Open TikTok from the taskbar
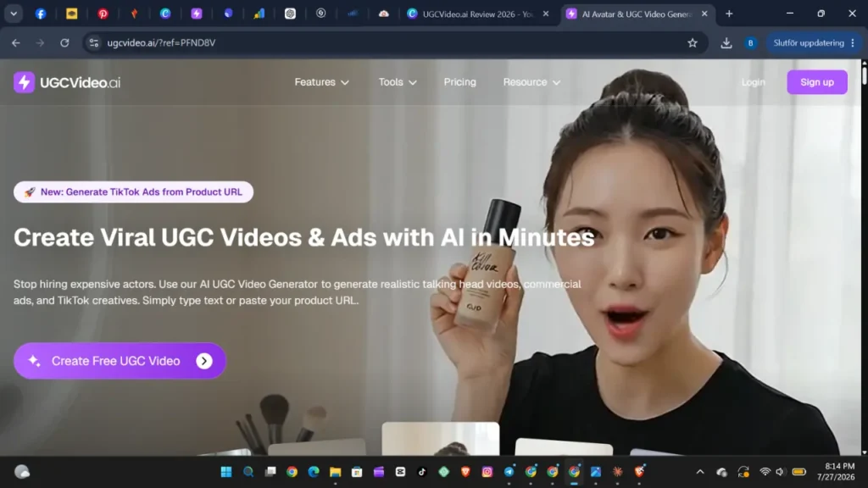868x488 pixels. [x=422, y=471]
